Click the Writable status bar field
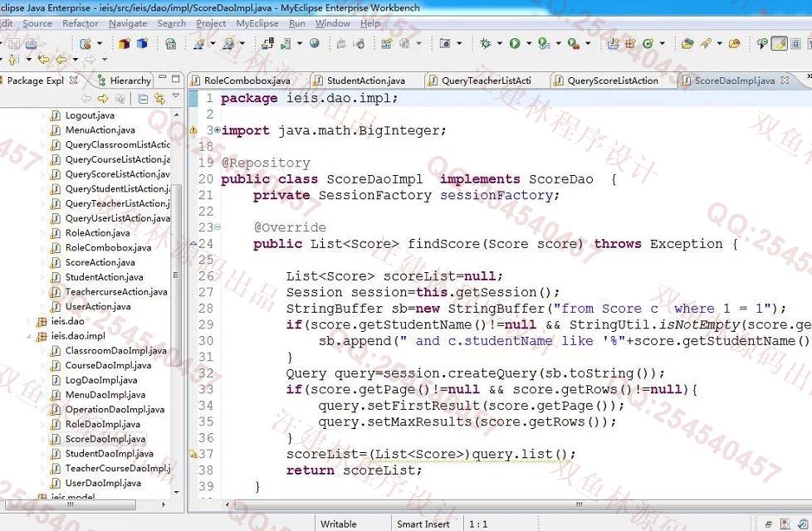 (x=339, y=524)
